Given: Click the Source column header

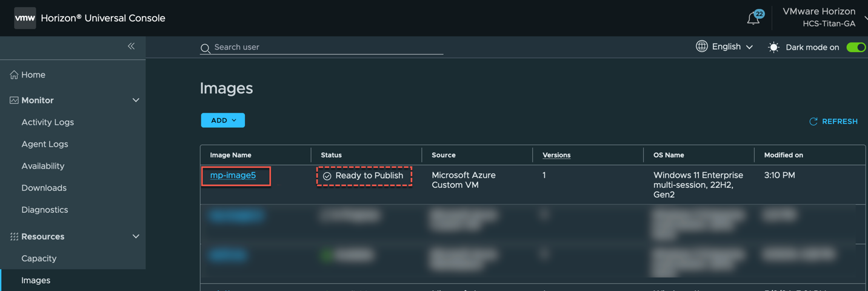Looking at the screenshot, I should pos(443,155).
